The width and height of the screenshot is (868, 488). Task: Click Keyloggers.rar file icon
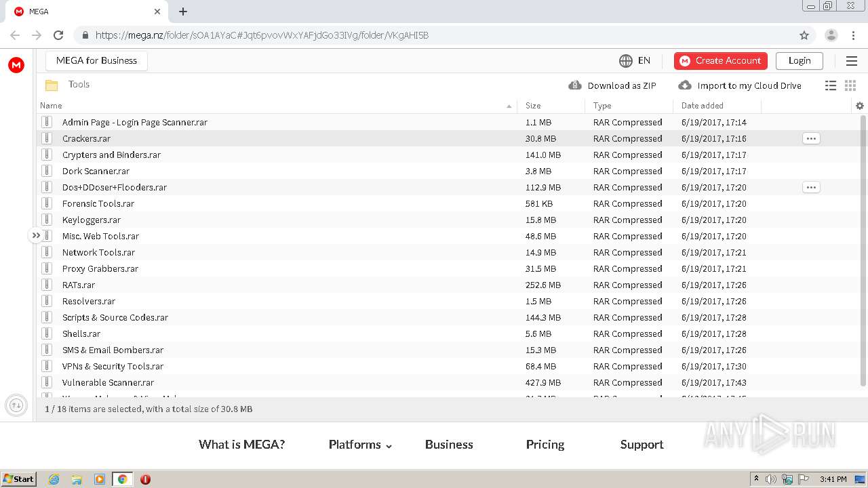click(47, 220)
